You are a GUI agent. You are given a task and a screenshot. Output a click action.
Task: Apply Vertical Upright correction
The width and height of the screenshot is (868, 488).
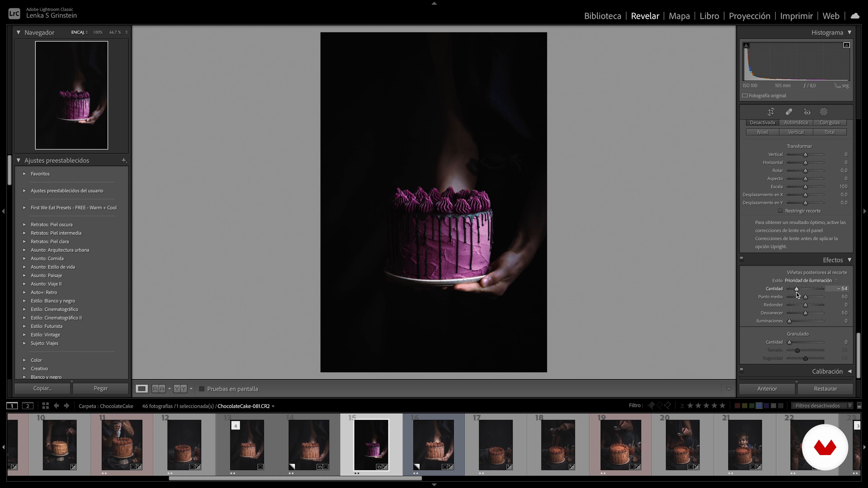click(x=796, y=132)
